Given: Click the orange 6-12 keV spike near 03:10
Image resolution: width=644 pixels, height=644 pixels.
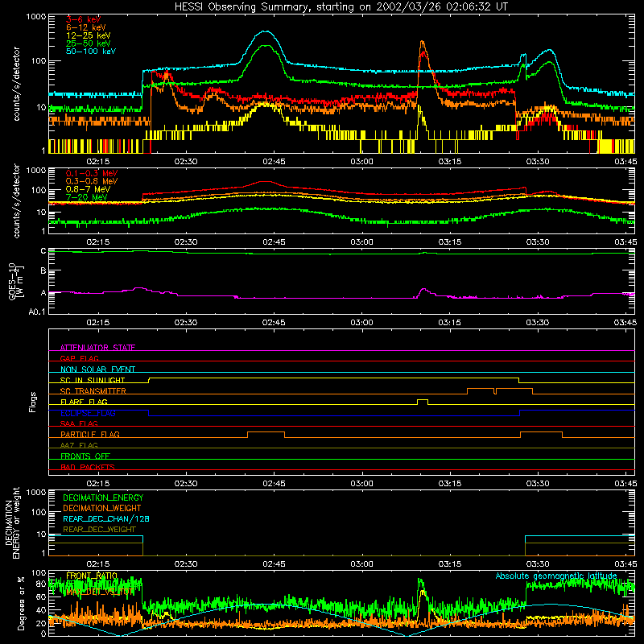Looking at the screenshot, I should 422,43.
